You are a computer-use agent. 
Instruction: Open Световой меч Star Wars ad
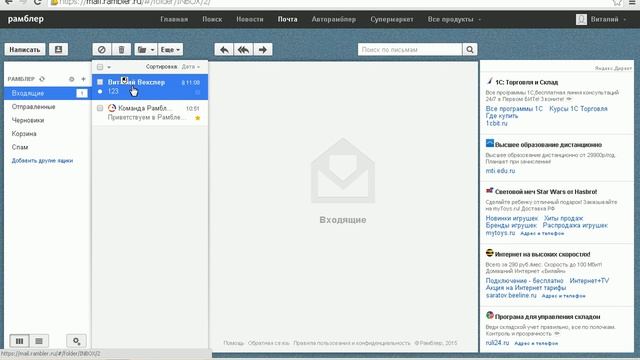pyautogui.click(x=546, y=191)
